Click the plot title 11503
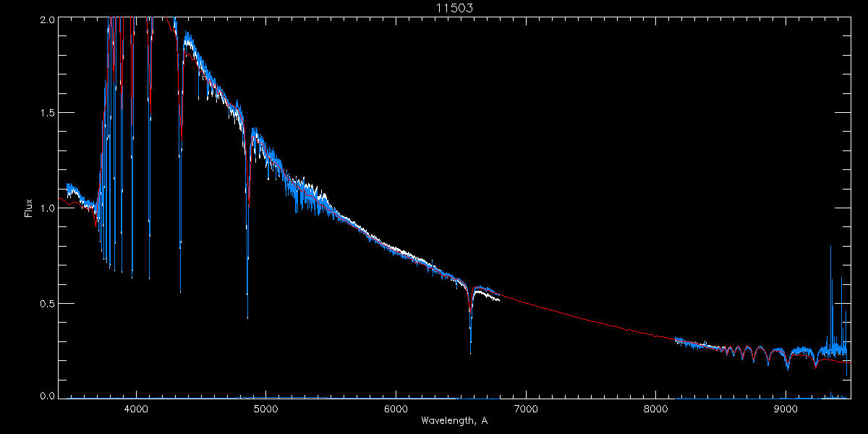Viewport: 868px width, 434px height. pyautogui.click(x=454, y=8)
